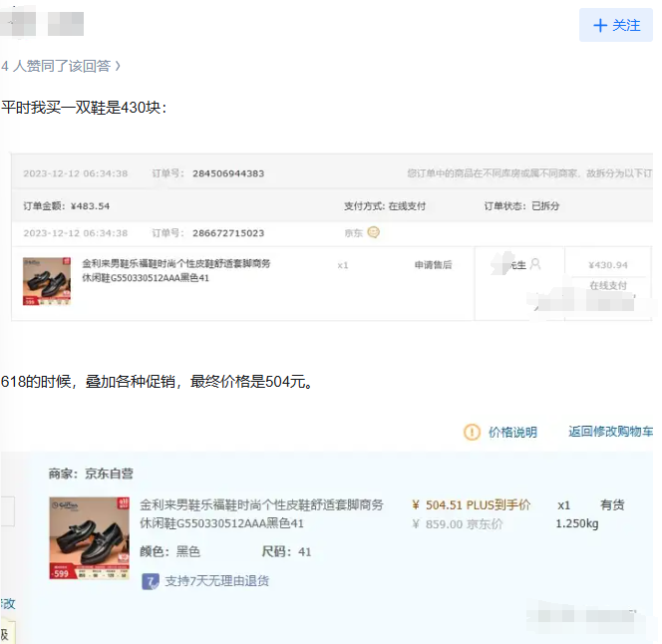This screenshot has width=662, height=644.
Task: Click the 7-day return badge icon
Action: [150, 580]
